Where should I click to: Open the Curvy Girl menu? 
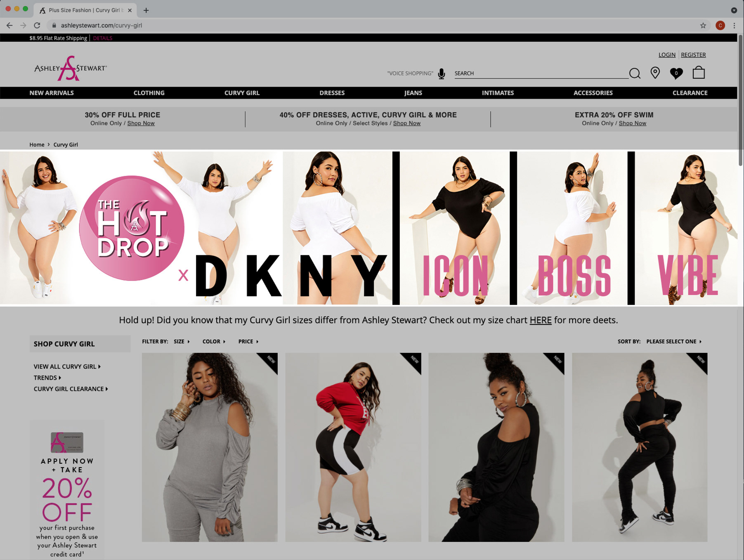pos(242,93)
